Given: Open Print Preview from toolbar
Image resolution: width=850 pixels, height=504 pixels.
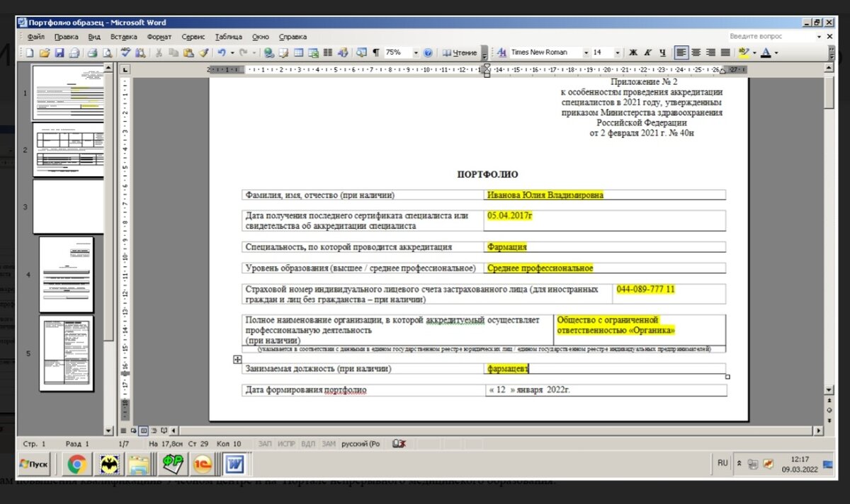Looking at the screenshot, I should [x=107, y=52].
